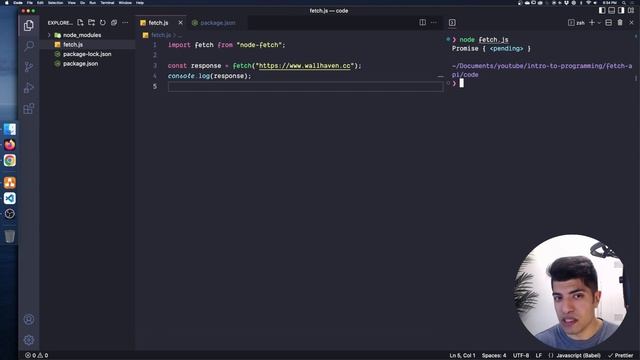
Task: Create a new file in Explorer
Action: click(x=80, y=22)
